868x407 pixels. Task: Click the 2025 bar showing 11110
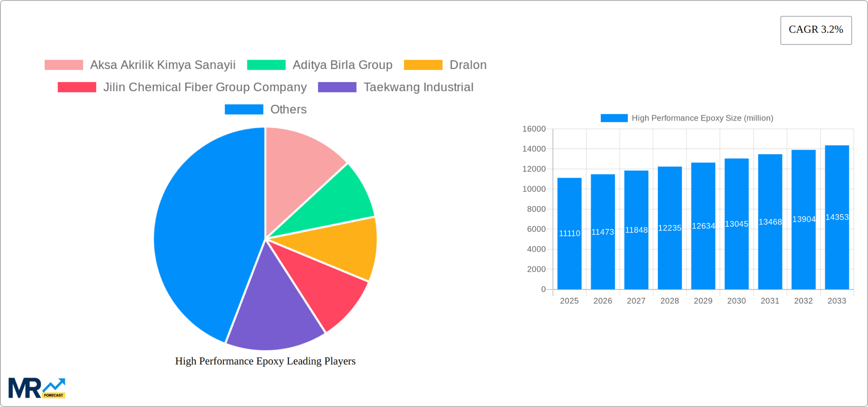tap(569, 233)
